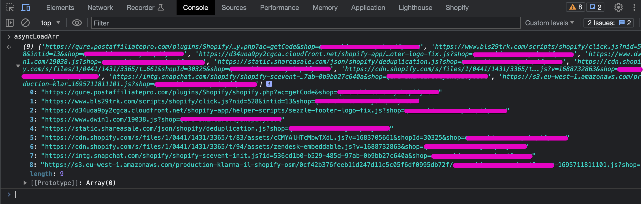
Task: Open the three-dot DevTools menu
Action: point(634,7)
